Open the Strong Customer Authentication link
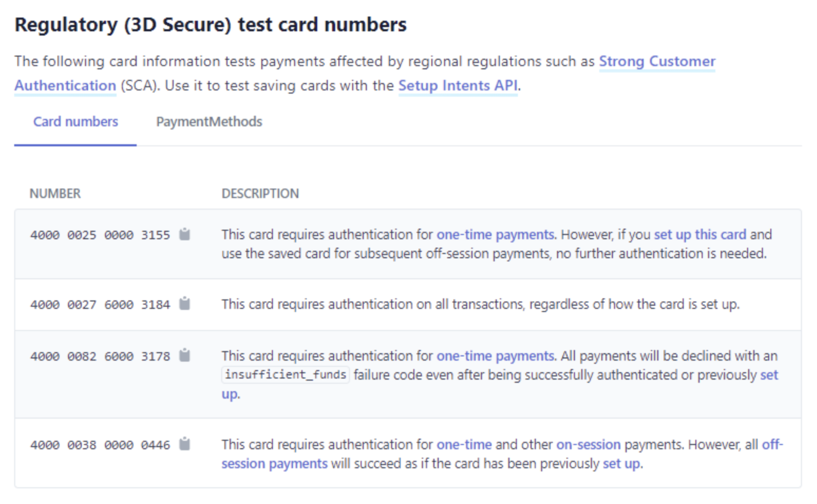The width and height of the screenshot is (817, 504). (657, 61)
